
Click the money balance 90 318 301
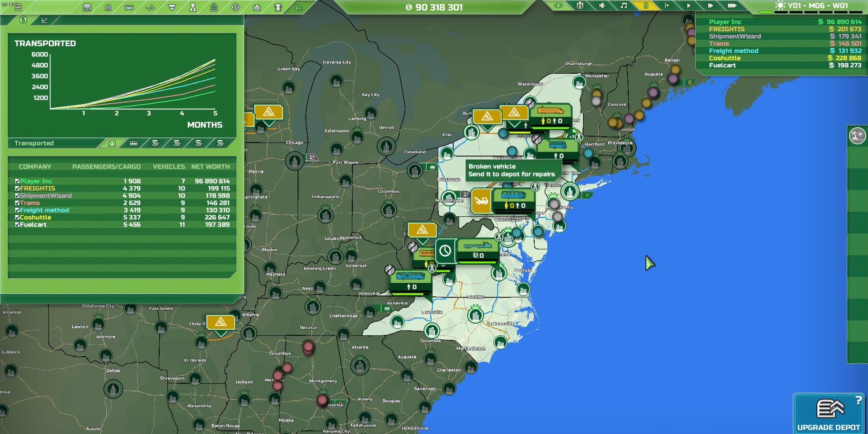pos(434,7)
